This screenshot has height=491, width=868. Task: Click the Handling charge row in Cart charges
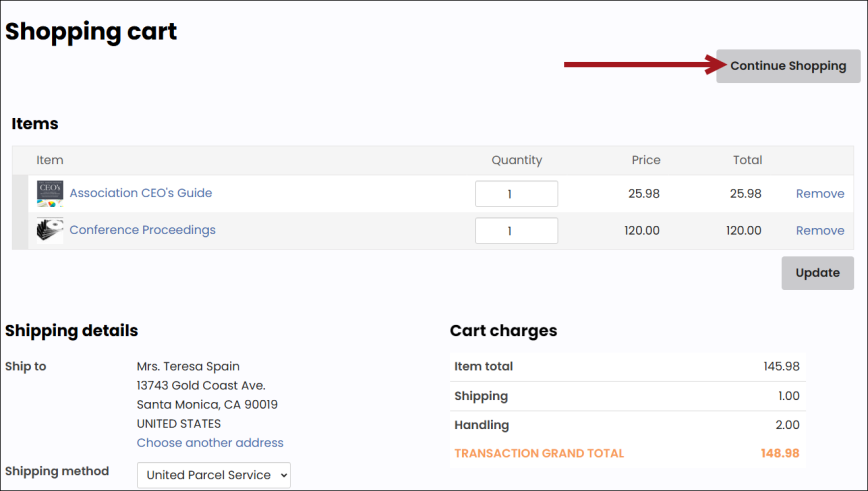coord(626,425)
